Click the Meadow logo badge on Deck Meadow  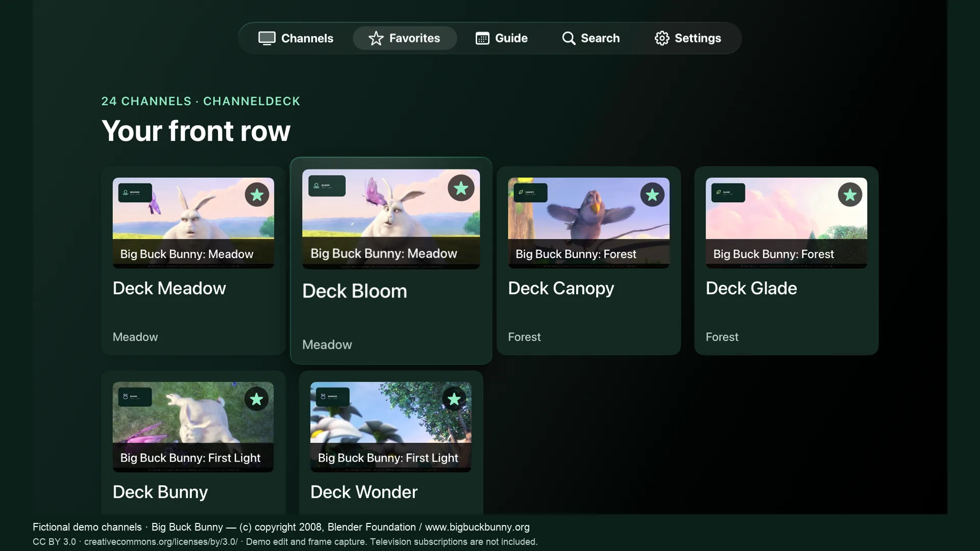135,193
